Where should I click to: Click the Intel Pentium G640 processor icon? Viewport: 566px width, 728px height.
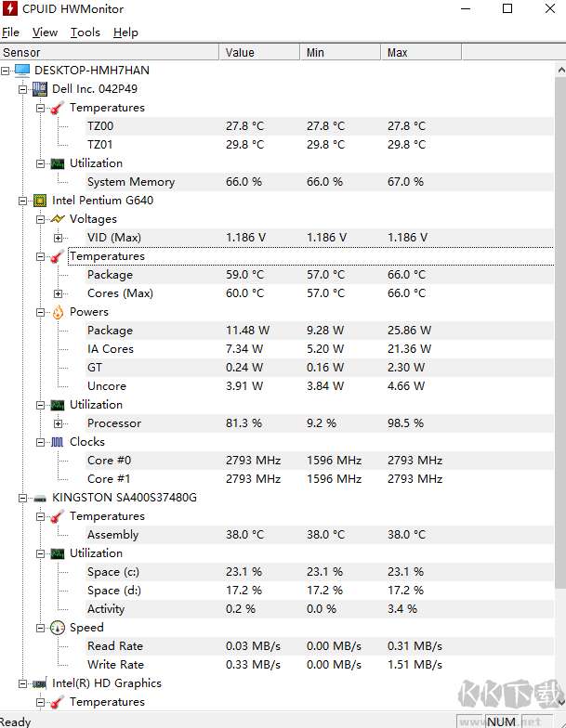[40, 201]
